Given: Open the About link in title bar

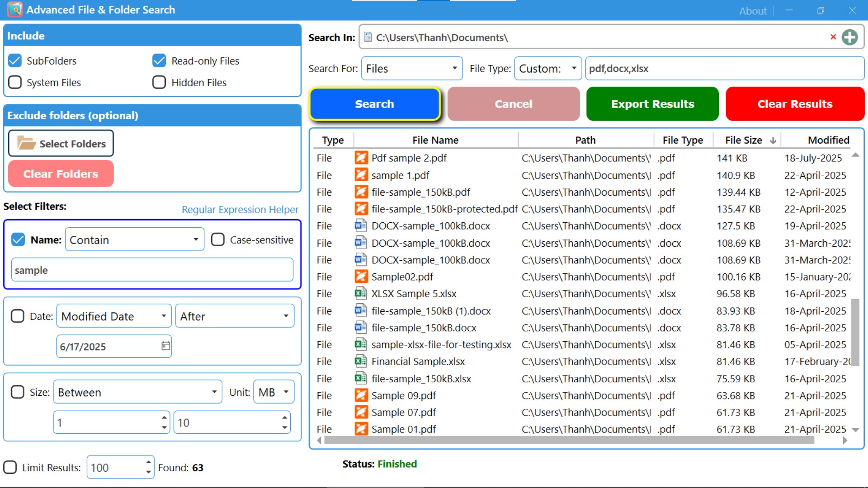Looking at the screenshot, I should click(753, 11).
